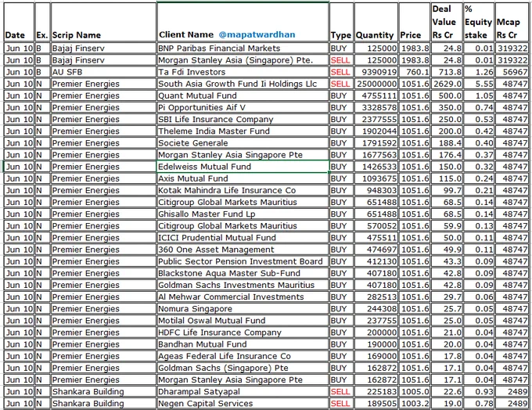Select the % Equity stake header

tap(478, 22)
